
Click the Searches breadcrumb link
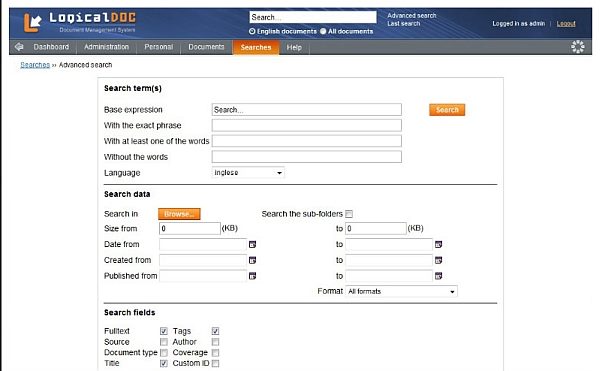(35, 65)
